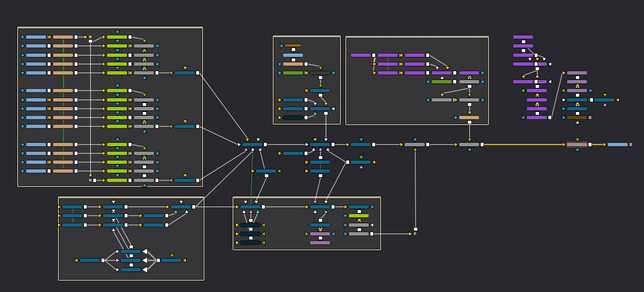Click the yellow highlighted connection line
The height and width of the screenshot is (292, 644).
(524, 145)
